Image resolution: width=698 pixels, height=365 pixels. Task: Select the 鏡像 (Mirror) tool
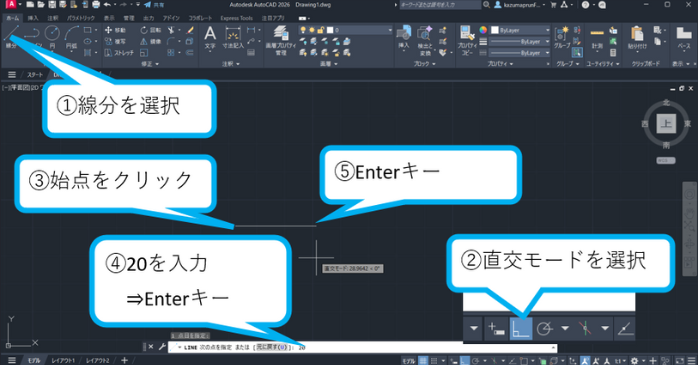point(150,41)
